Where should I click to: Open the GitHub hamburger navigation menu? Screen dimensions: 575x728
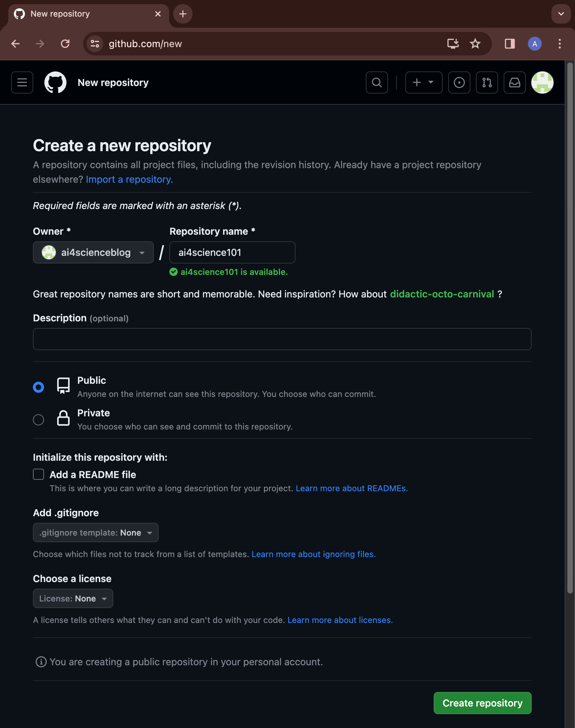click(x=22, y=83)
